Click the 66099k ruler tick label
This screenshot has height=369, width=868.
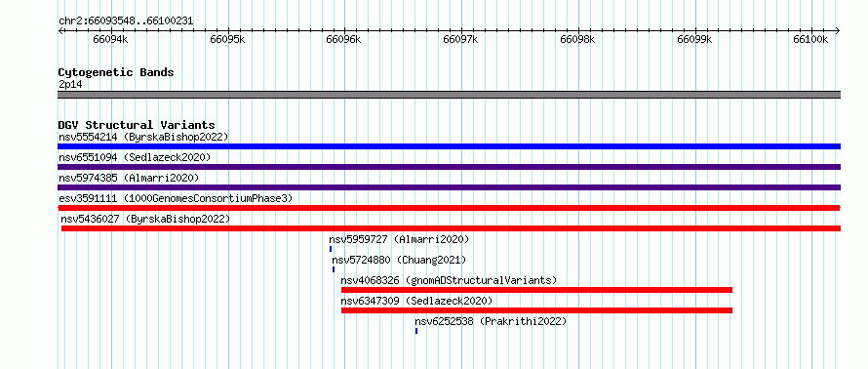[694, 39]
